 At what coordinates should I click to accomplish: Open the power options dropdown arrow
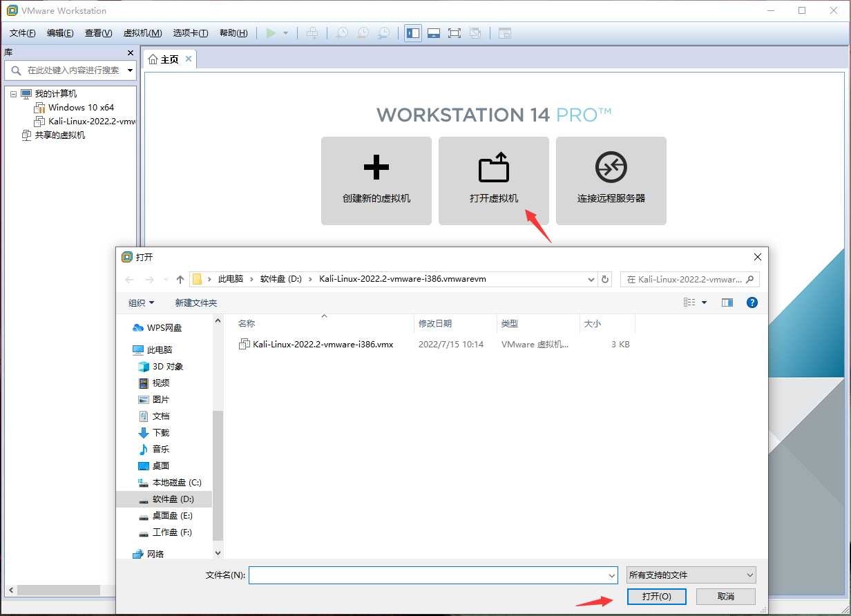(x=285, y=33)
